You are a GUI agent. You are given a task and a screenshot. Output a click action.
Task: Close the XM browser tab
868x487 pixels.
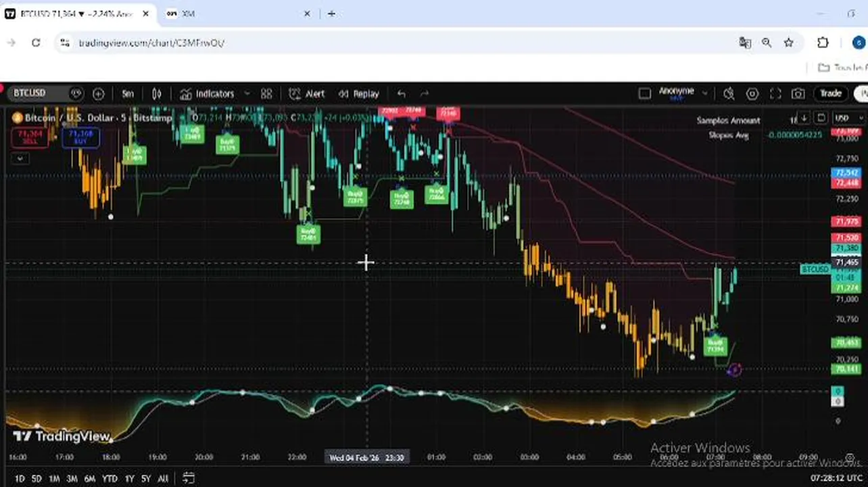[x=308, y=14]
